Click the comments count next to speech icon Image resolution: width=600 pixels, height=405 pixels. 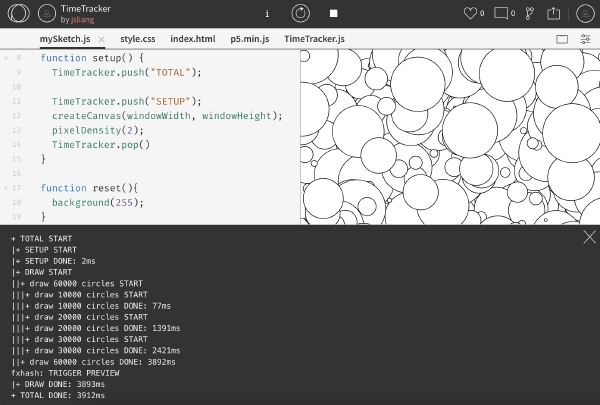pyautogui.click(x=513, y=13)
